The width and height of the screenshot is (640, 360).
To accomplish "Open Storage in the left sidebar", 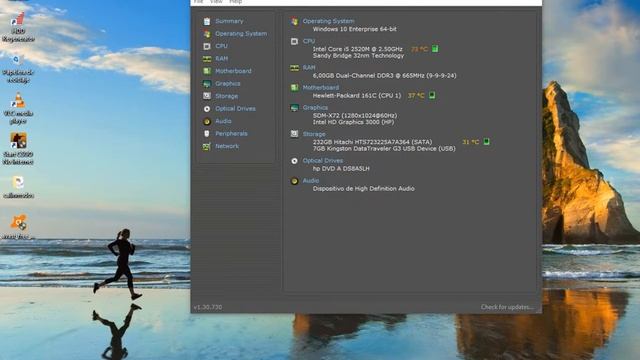I will (x=226, y=96).
